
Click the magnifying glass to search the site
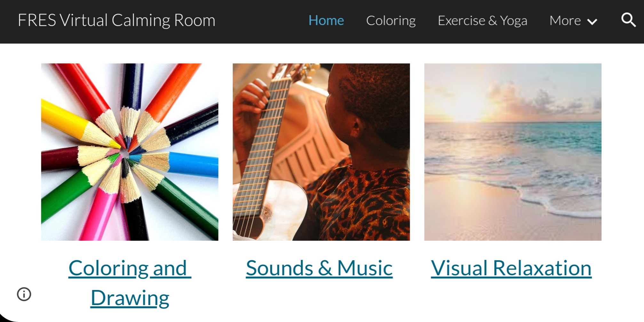[x=628, y=20]
